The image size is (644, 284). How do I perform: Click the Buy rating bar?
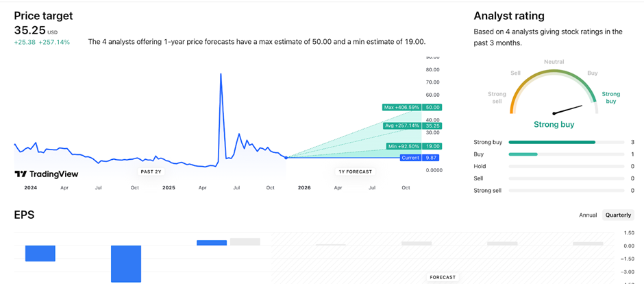(523, 154)
